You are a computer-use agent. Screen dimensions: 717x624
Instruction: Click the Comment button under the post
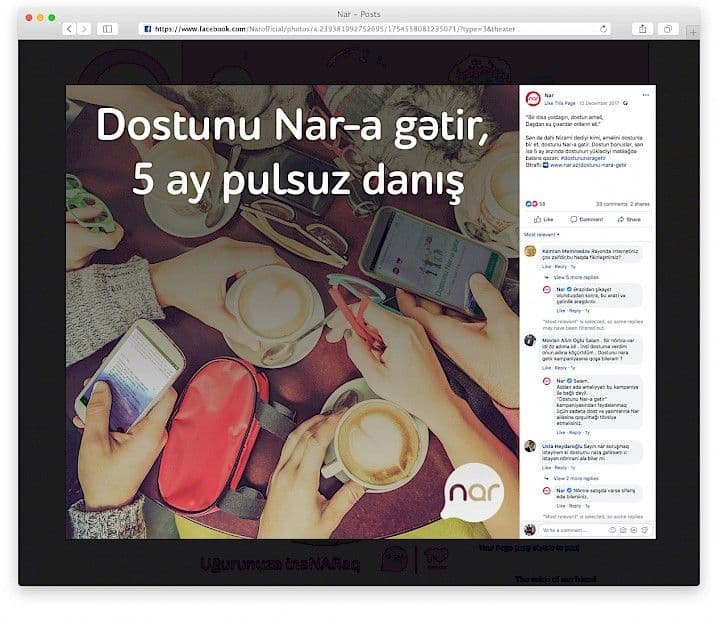point(587,219)
